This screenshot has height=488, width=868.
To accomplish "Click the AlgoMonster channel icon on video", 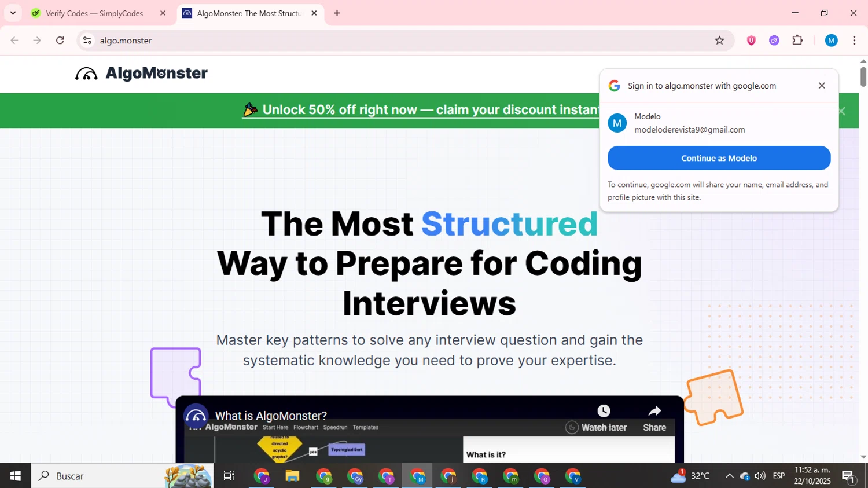I will (196, 416).
